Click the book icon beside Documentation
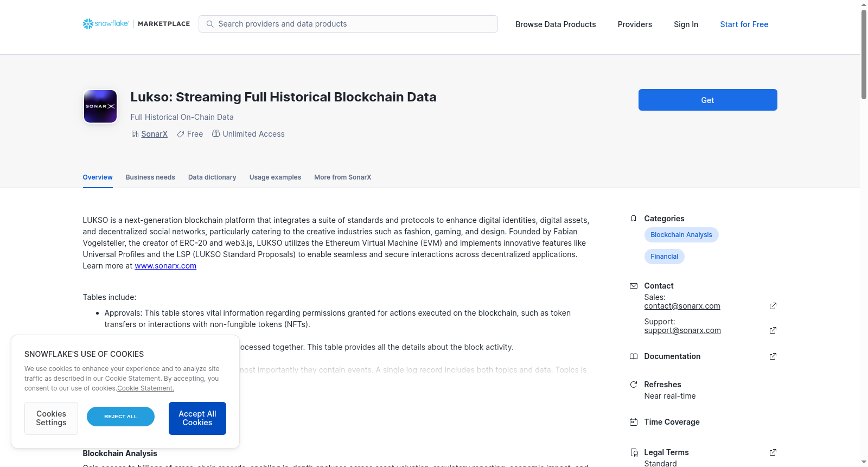The width and height of the screenshot is (868, 467). click(x=634, y=356)
